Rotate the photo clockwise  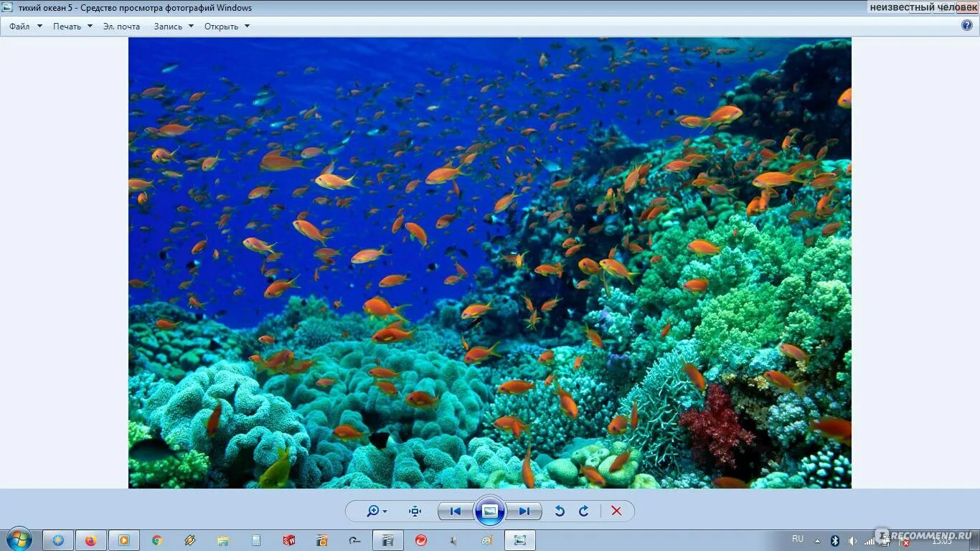[x=584, y=511]
